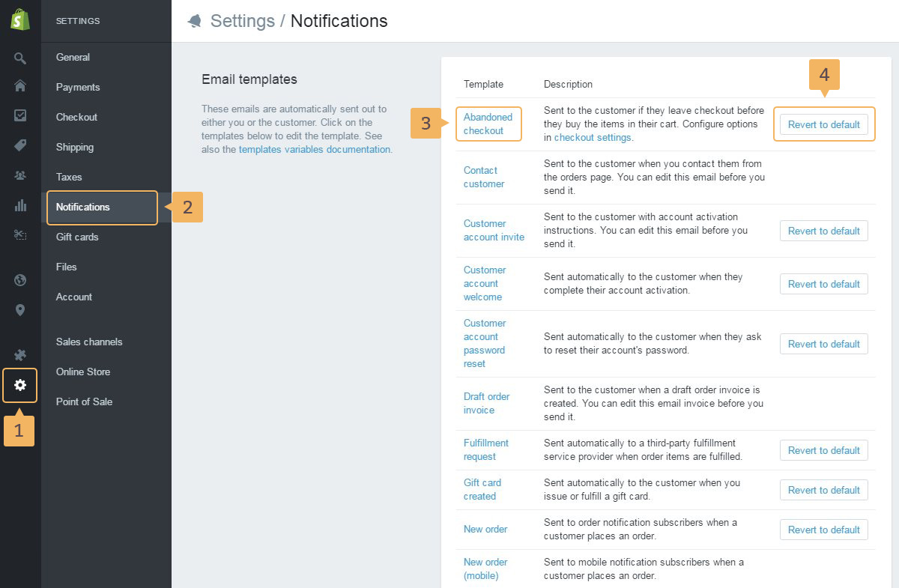Click the Settings gear icon

pyautogui.click(x=20, y=385)
